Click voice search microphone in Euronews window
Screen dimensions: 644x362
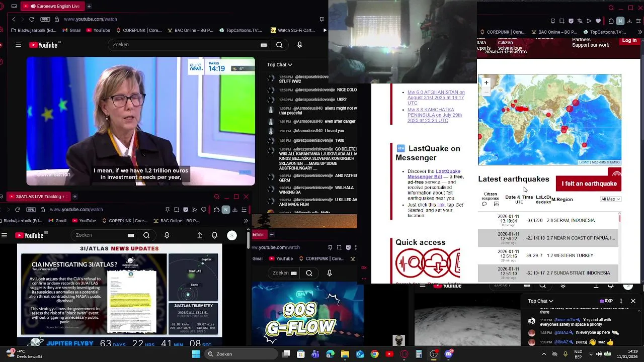pos(300,45)
